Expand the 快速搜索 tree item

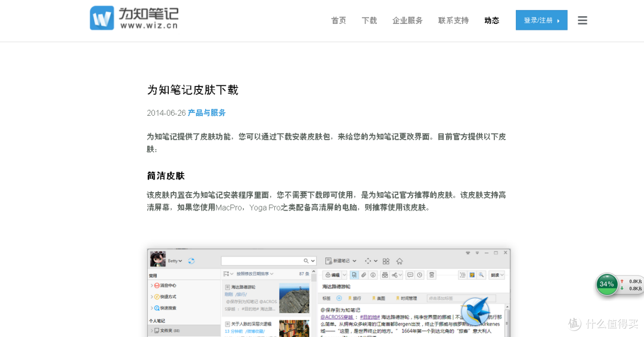pos(151,308)
